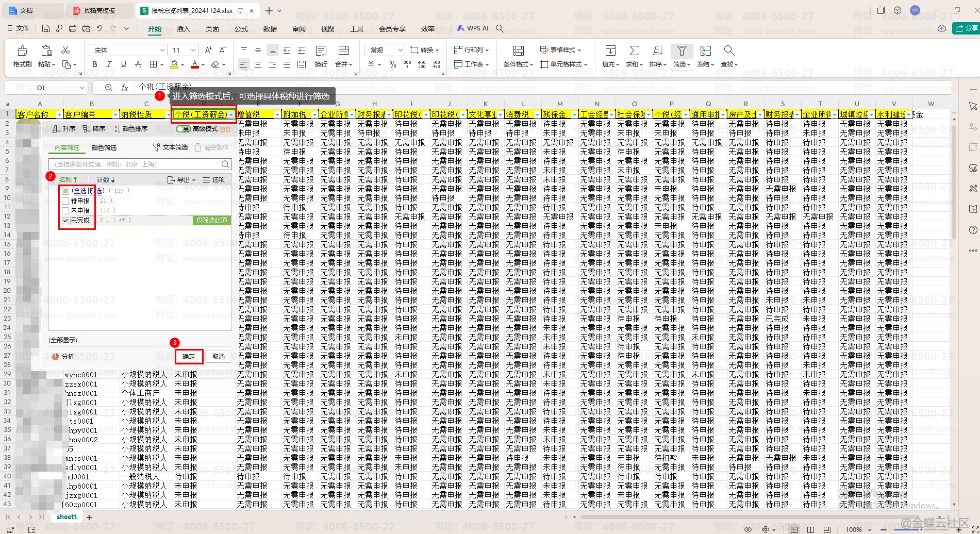980x534 pixels.
Task: Click the 确定 button in filter panel
Action: coord(189,356)
